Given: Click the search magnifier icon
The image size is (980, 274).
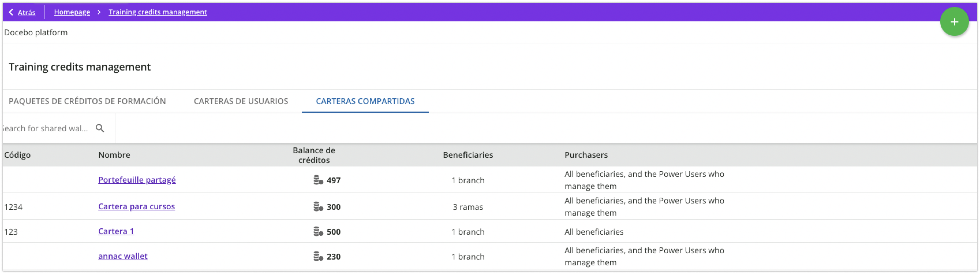Looking at the screenshot, I should 100,128.
